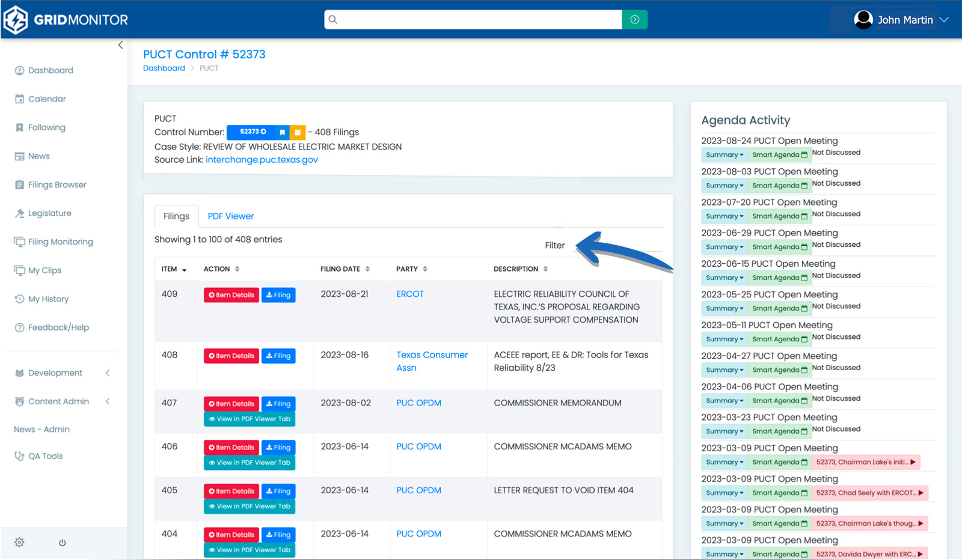962x560 pixels.
Task: Click Item Details for item 409
Action: click(x=231, y=295)
